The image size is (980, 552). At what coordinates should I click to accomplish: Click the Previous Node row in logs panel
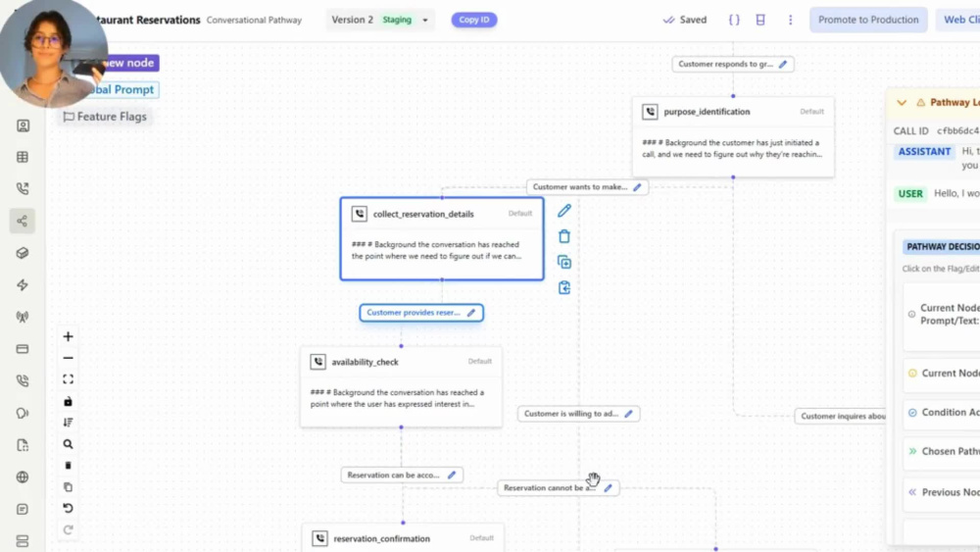[942, 492]
